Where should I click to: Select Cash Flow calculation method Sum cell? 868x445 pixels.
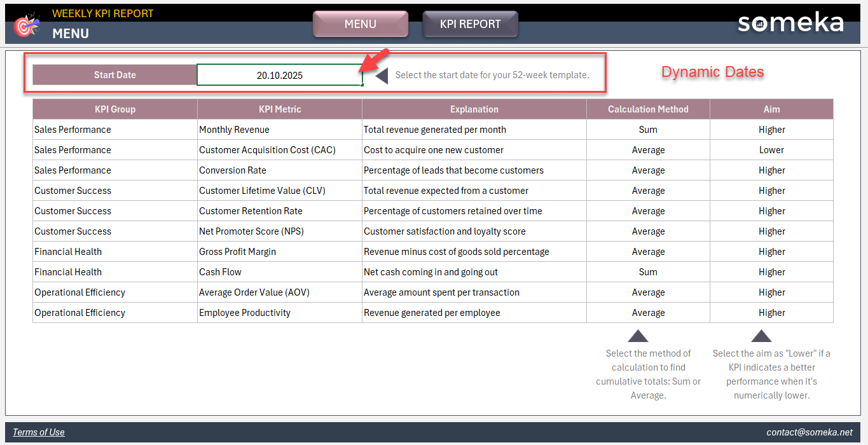[648, 272]
